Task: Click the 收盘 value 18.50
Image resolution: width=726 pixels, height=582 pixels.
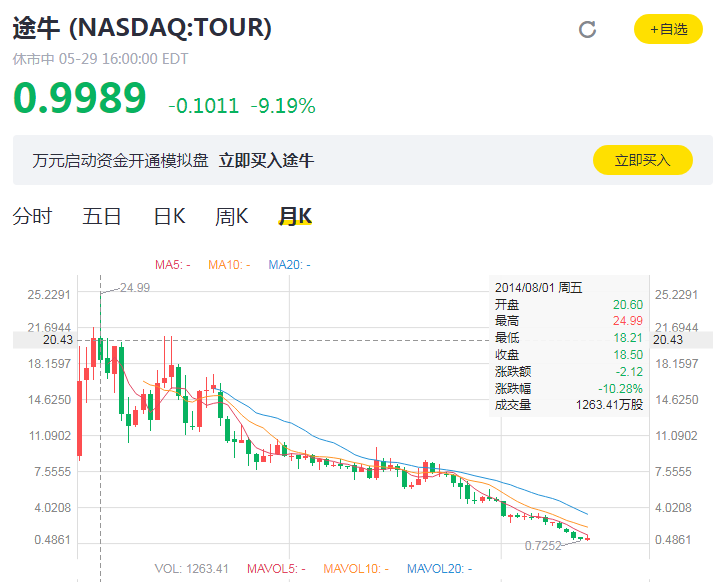Action: (x=628, y=355)
